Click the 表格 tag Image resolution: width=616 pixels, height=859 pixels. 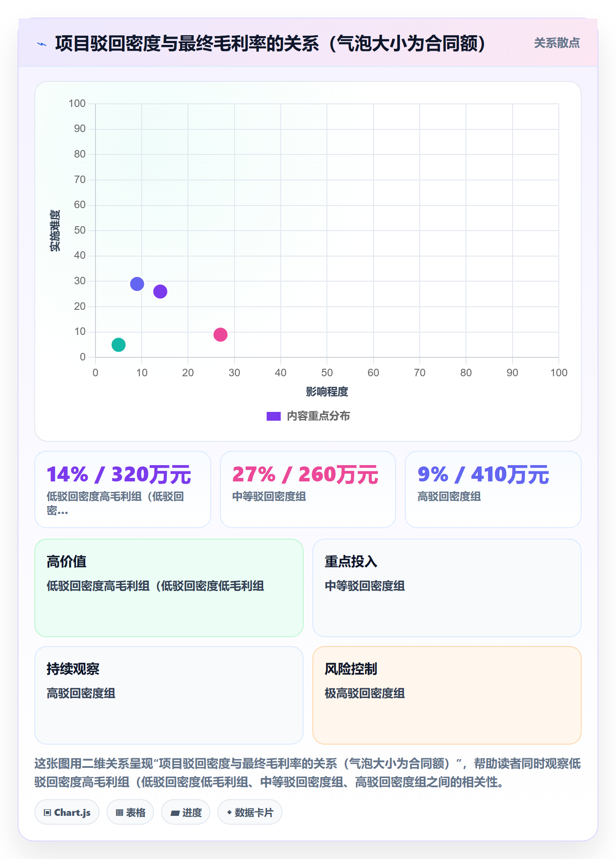(130, 812)
